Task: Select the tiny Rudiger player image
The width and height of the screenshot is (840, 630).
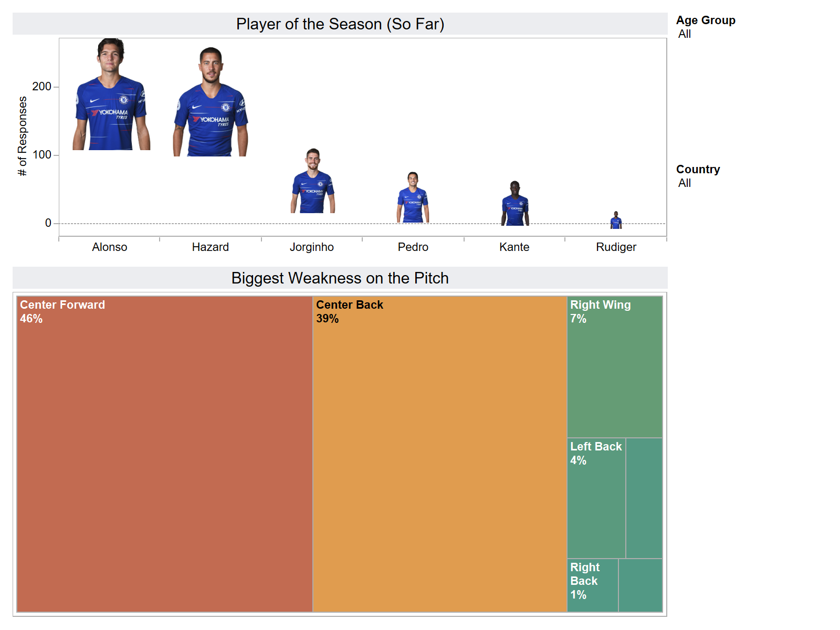Action: [x=616, y=220]
